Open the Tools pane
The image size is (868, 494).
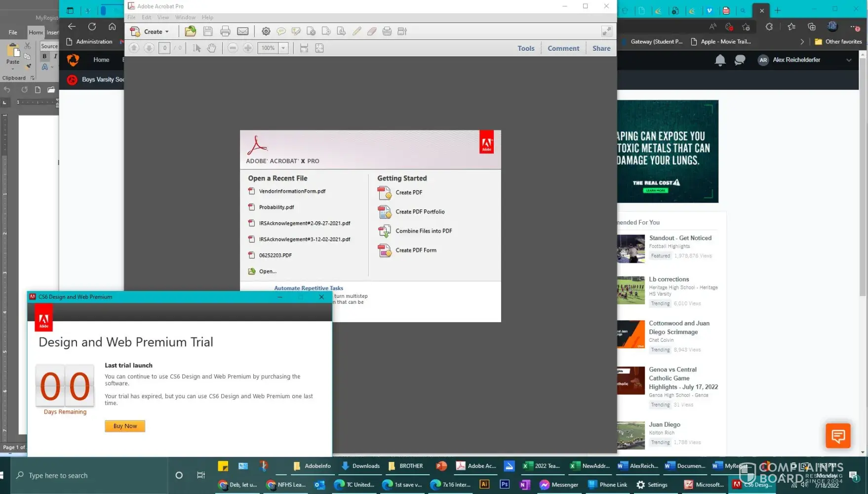[526, 48]
